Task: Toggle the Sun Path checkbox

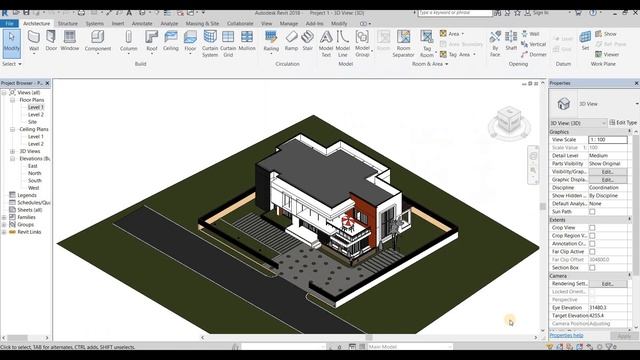Action: 592,212
